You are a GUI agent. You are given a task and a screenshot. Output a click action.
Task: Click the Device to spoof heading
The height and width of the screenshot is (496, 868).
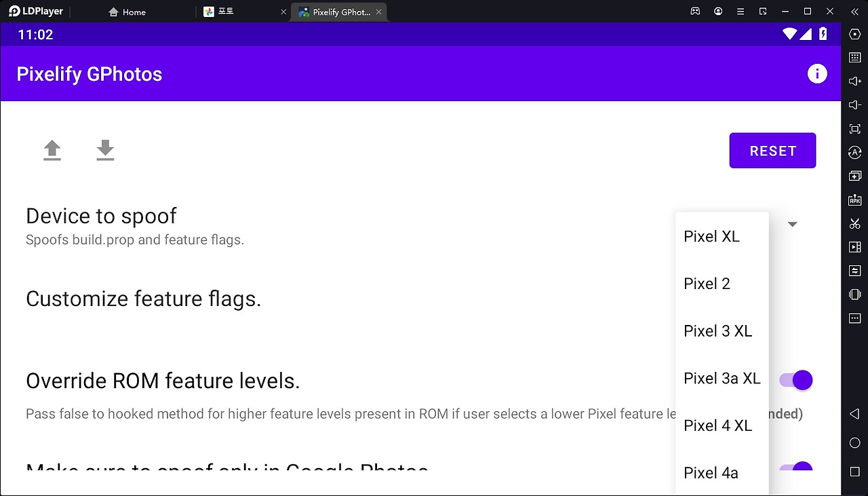[101, 216]
